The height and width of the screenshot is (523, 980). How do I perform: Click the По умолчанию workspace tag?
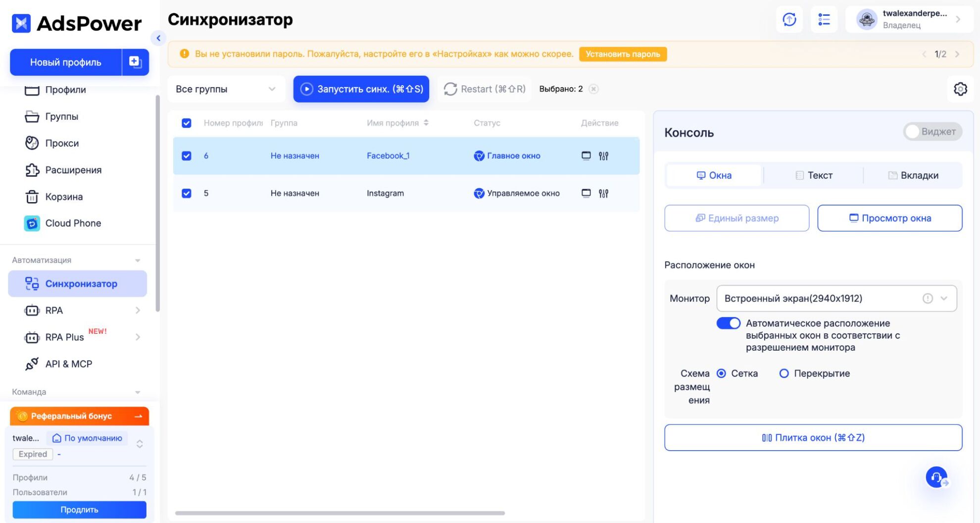pos(87,438)
